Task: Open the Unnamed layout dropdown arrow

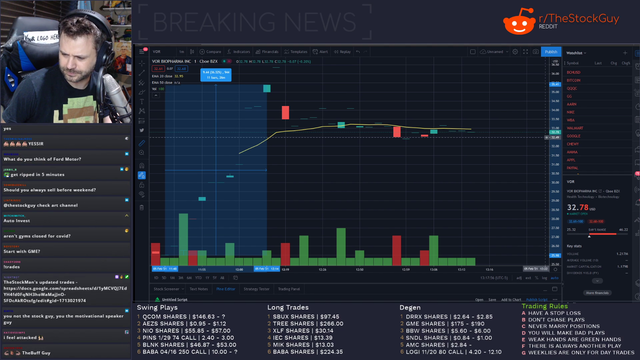Action: [507, 52]
